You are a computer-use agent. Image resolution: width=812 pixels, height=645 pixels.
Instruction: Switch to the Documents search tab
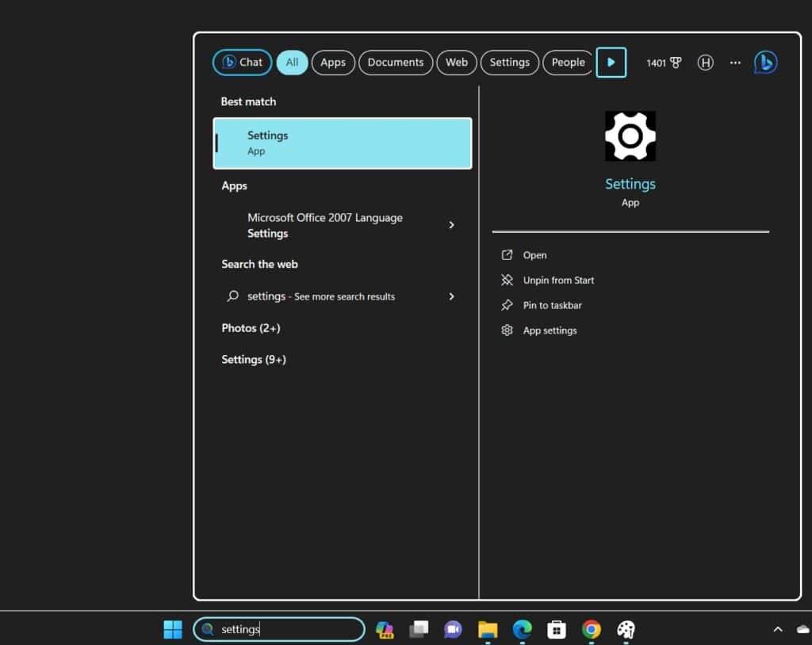[396, 63]
